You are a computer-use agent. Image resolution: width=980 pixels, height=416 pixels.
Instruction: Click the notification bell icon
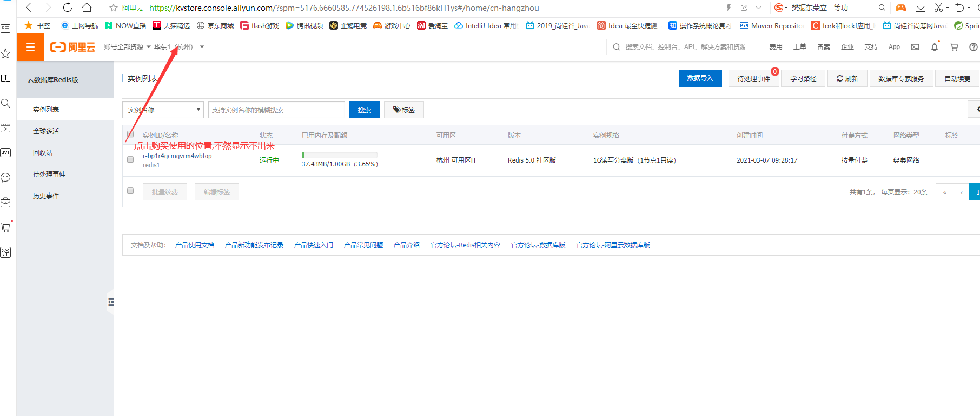934,47
